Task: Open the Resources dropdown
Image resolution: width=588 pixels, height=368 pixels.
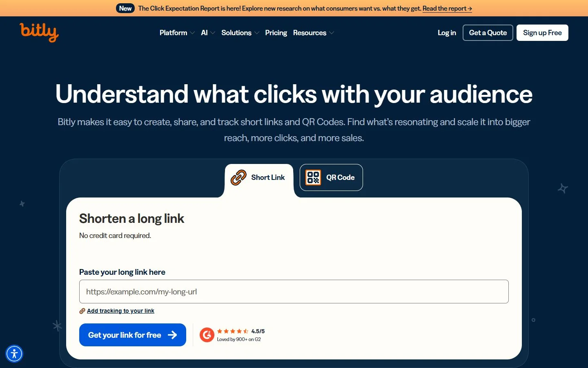Action: click(313, 33)
